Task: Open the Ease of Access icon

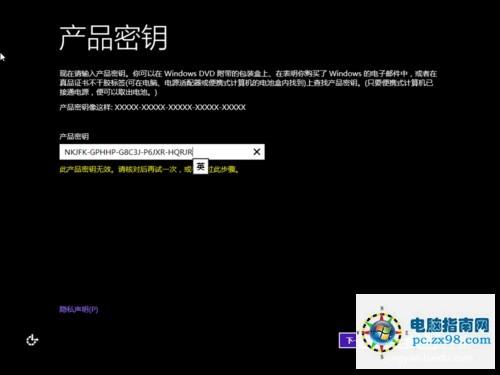Action: (32, 340)
